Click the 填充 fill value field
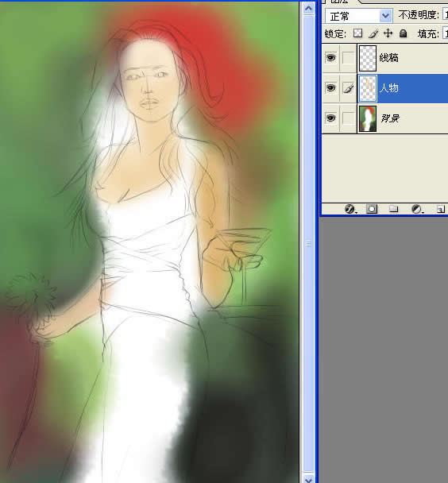The width and height of the screenshot is (448, 483). tap(446, 33)
